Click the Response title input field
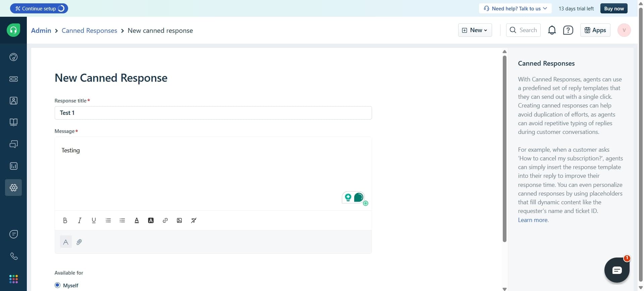The height and width of the screenshot is (291, 644). (213, 113)
